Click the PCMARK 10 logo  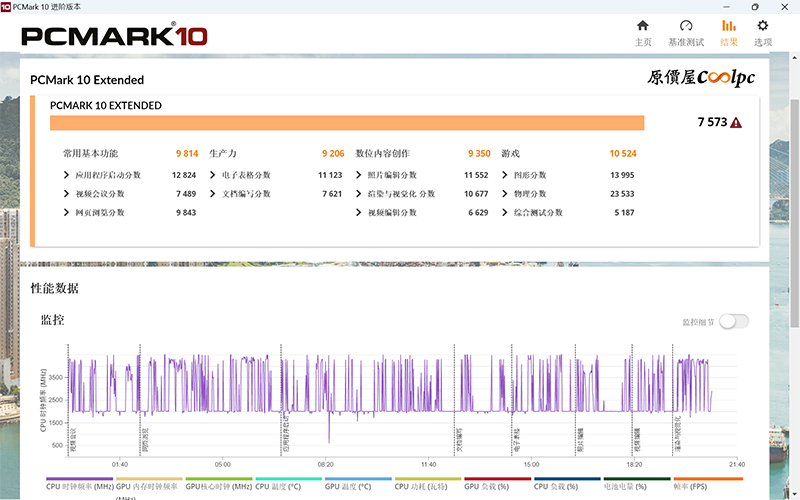tap(114, 36)
